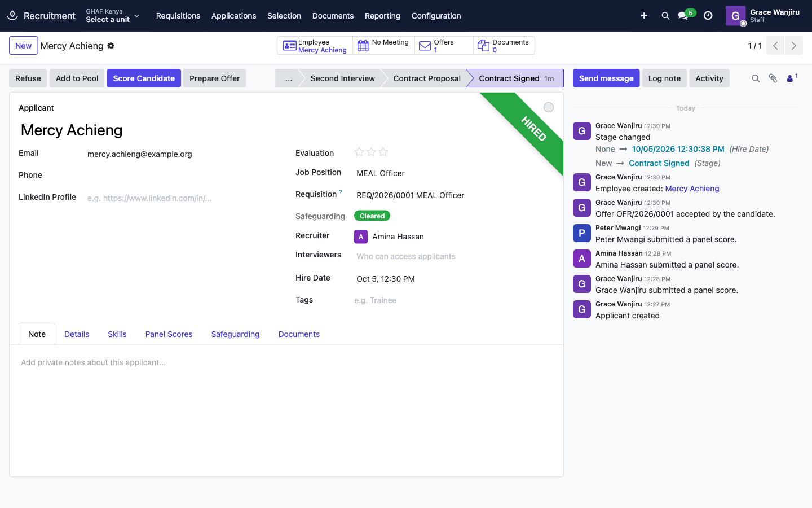Set evaluation to two stars
The image size is (812, 508).
[x=371, y=152]
